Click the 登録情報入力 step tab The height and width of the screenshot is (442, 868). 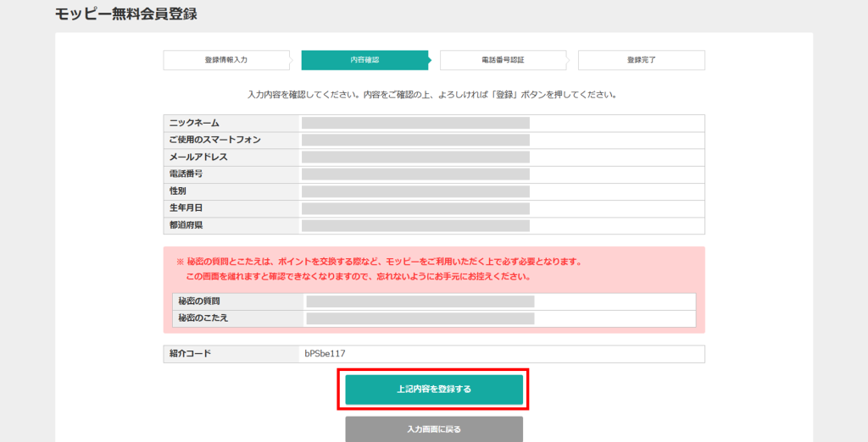pos(226,60)
